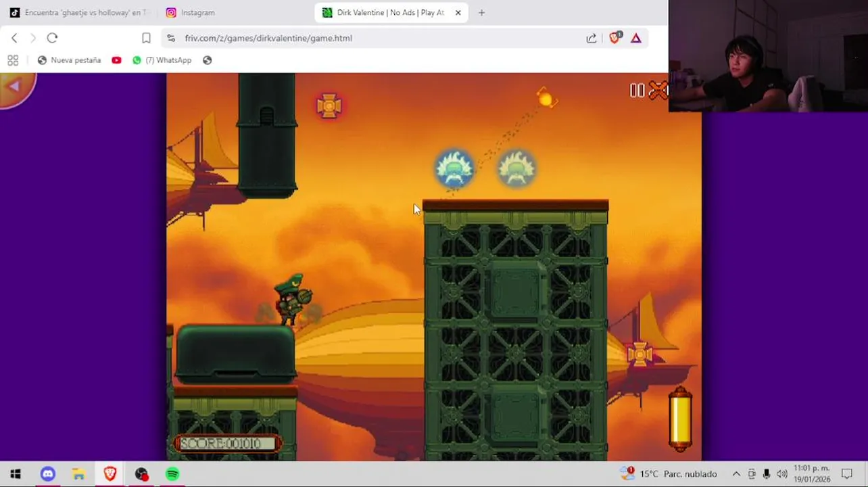Toggle the crossed-out sound mute icon in game
This screenshot has height=487, width=868.
tap(658, 90)
